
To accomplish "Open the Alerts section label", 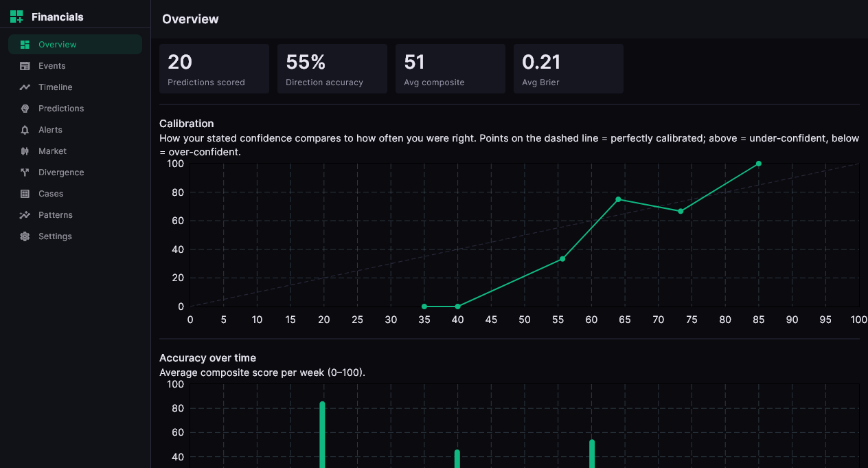I will 50,130.
